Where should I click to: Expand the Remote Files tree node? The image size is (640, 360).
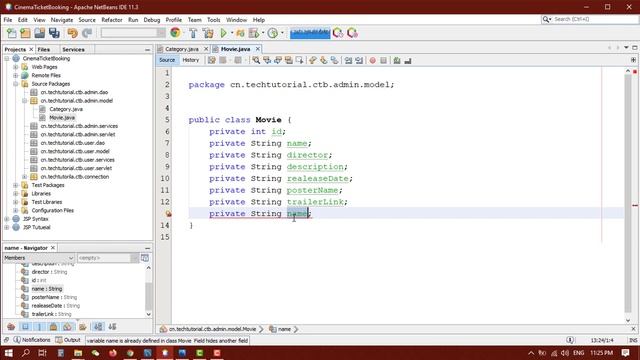point(16,76)
